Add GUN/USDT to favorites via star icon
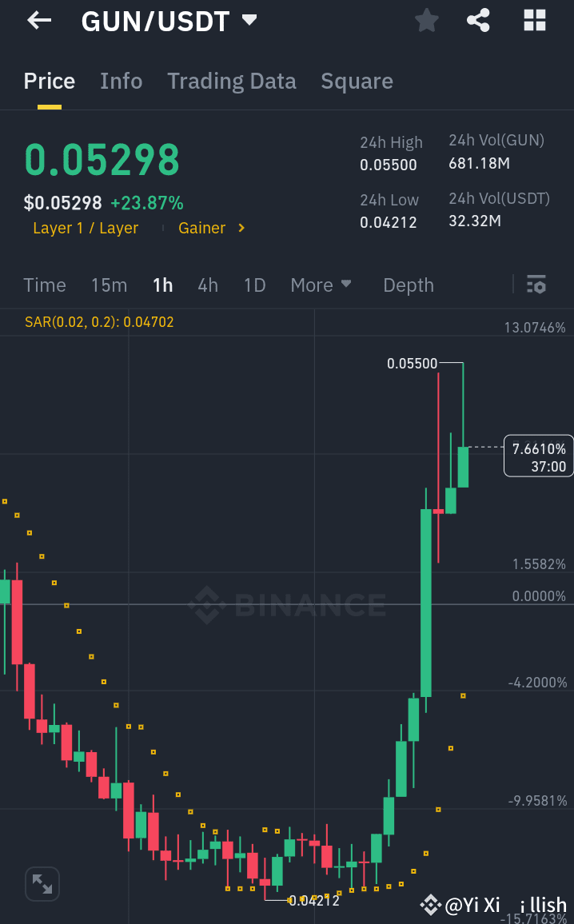 [426, 21]
